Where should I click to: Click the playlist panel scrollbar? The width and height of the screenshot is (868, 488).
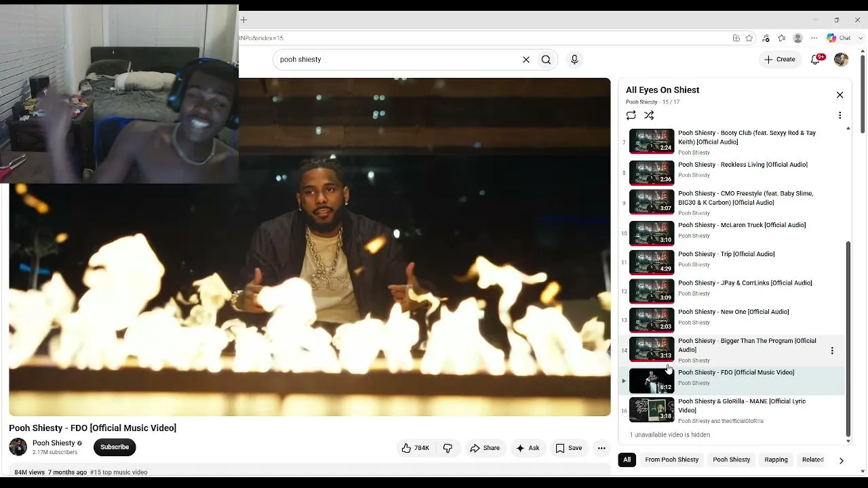pyautogui.click(x=848, y=339)
